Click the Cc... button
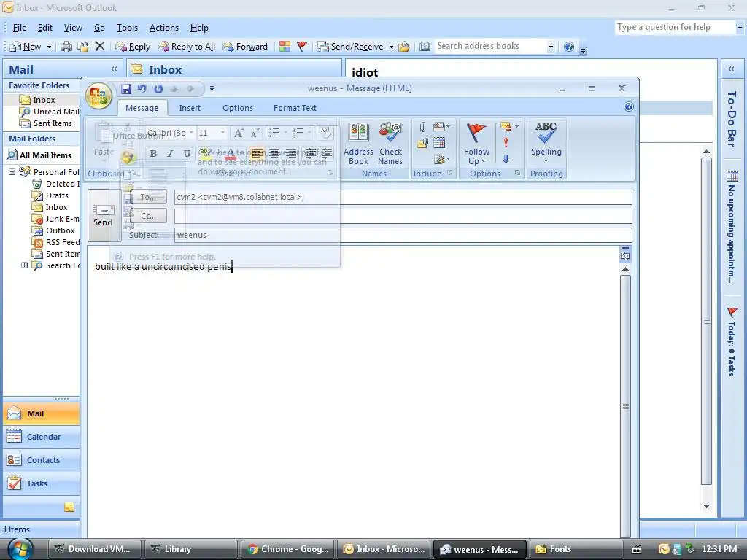 [x=147, y=216]
